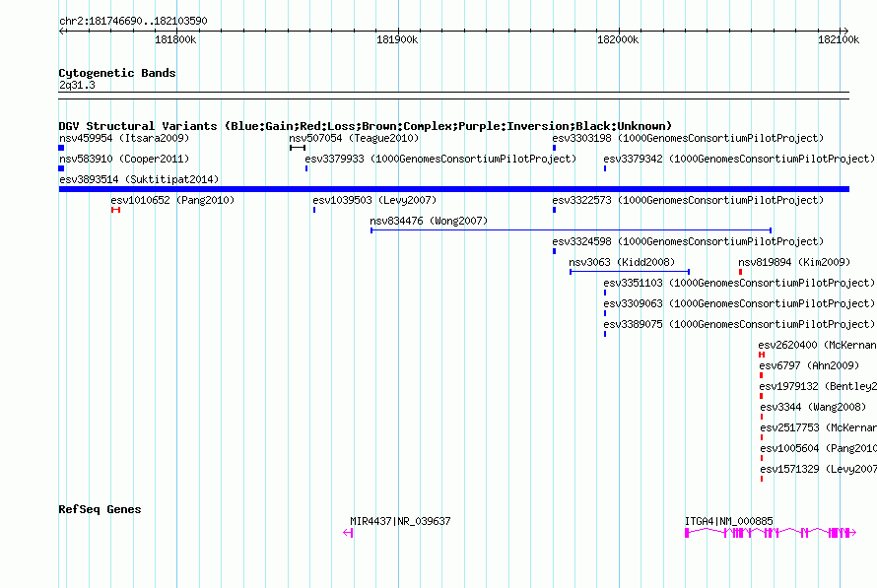
Task: Click the esv1571329 (Levy2007) label
Action: (818, 469)
